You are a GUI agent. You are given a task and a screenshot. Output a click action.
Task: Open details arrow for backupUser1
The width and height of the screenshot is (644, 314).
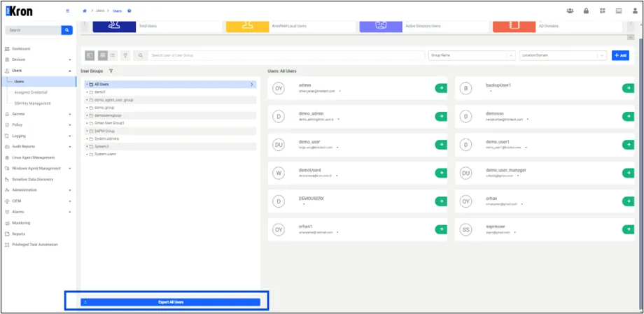[x=629, y=88]
